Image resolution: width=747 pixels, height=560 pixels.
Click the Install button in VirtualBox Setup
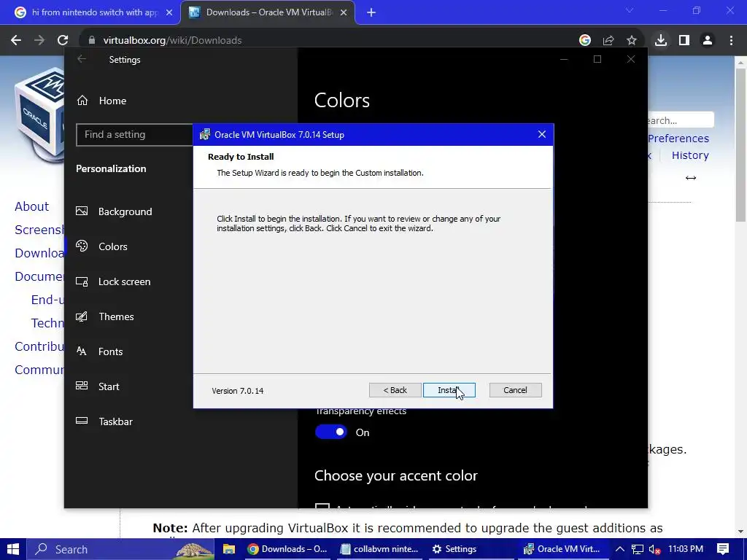(x=449, y=390)
